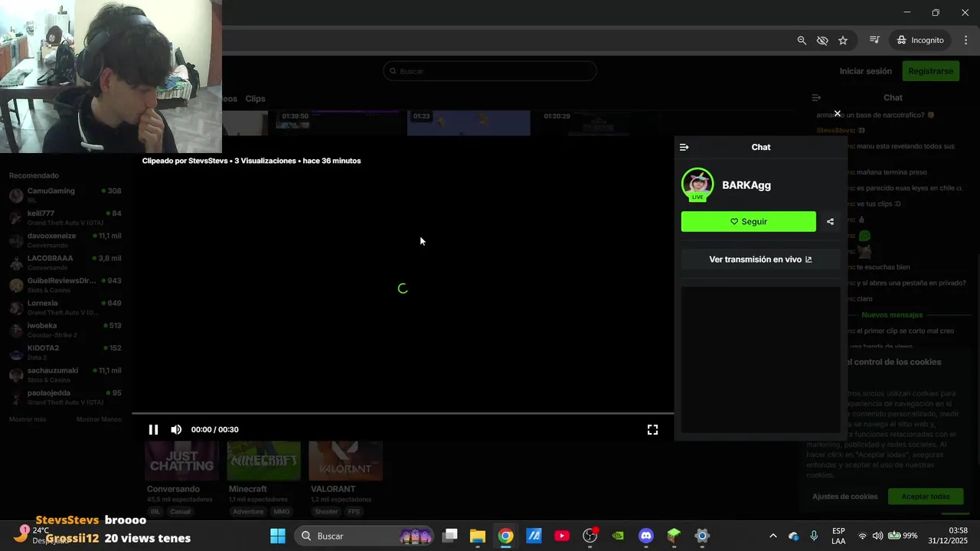
Task: Open the Minecraft grass block icon
Action: coord(674,536)
